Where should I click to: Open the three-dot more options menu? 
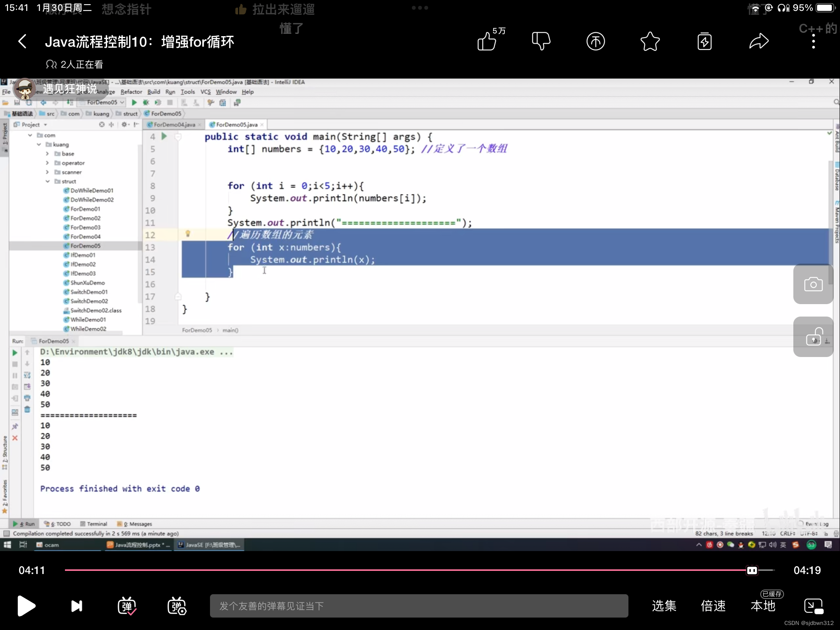[x=813, y=41]
